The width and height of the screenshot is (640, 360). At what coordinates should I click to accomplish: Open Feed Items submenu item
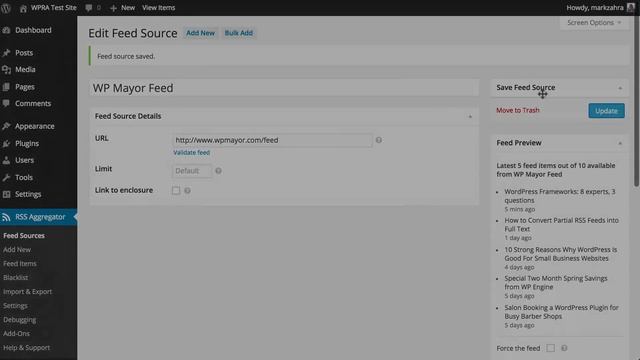coord(20,264)
